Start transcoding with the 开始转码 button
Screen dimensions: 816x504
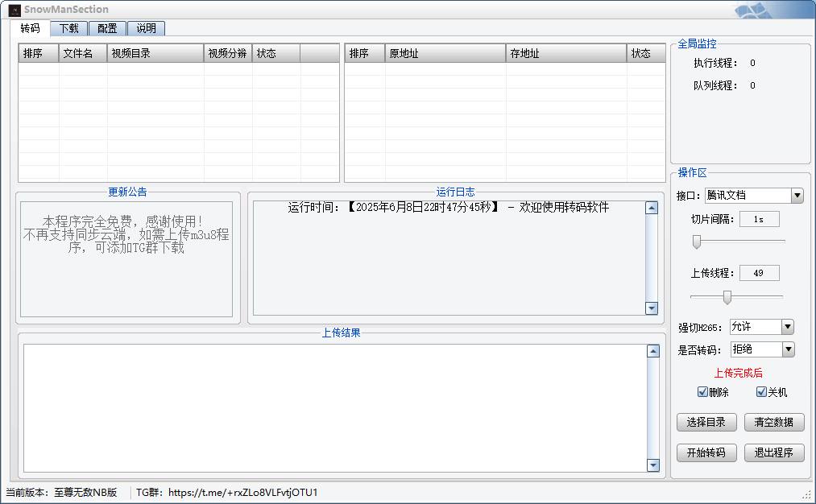(x=706, y=452)
